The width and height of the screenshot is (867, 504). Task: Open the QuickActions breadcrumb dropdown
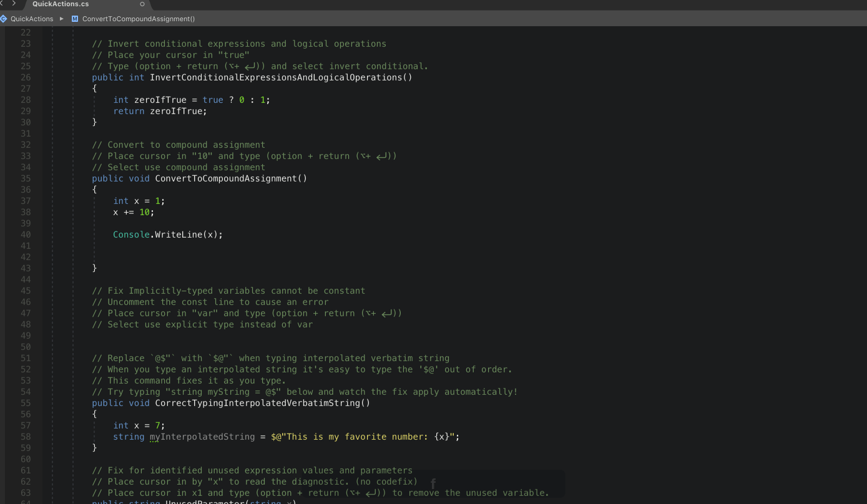click(x=32, y=19)
